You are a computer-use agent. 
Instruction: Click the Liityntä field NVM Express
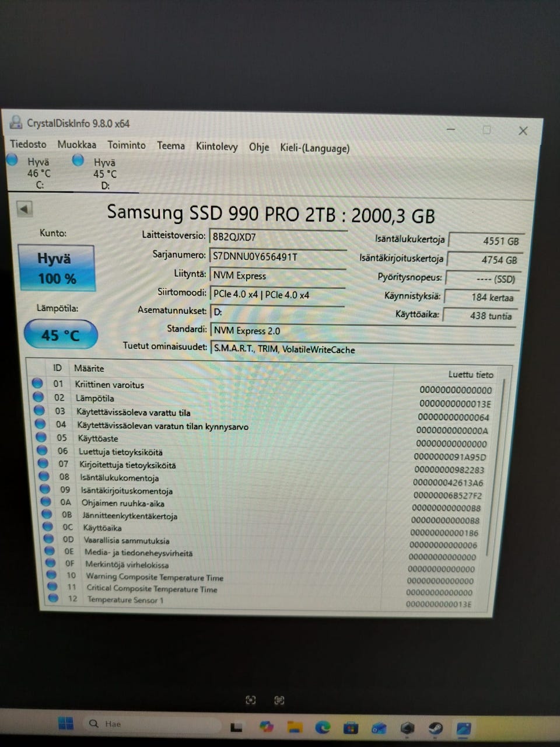pyautogui.click(x=278, y=275)
